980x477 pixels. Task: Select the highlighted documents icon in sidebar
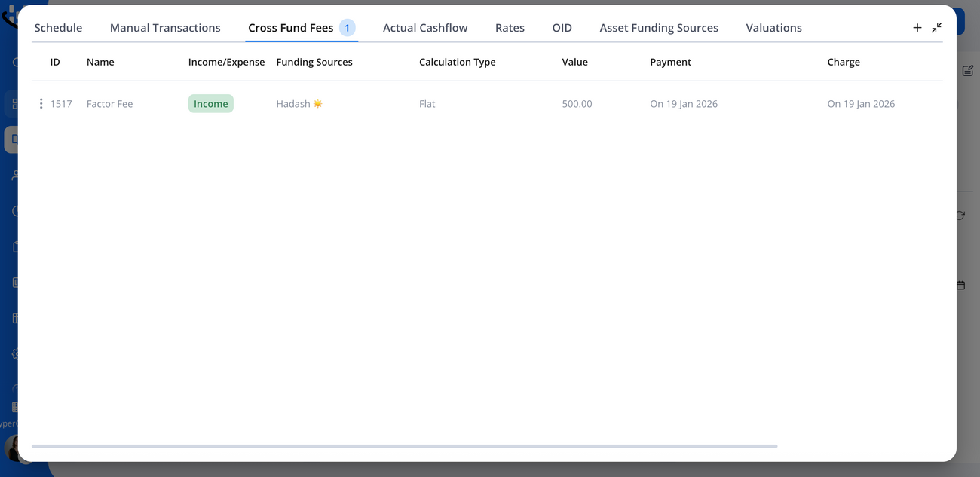[x=15, y=139]
